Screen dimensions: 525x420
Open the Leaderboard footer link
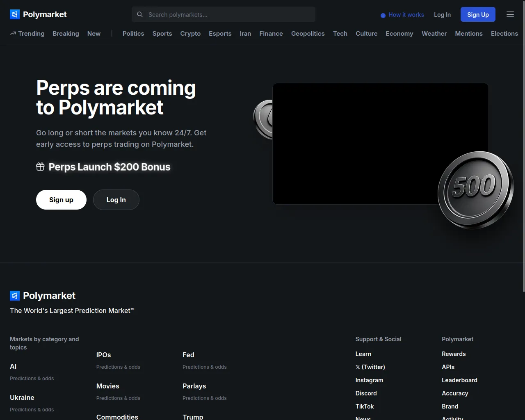pos(460,380)
